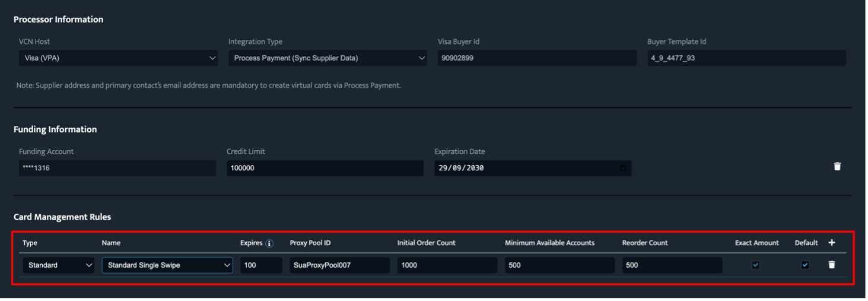Image resolution: width=868 pixels, height=301 pixels.
Task: Open the Expiration Date calendar picker
Action: (x=622, y=168)
